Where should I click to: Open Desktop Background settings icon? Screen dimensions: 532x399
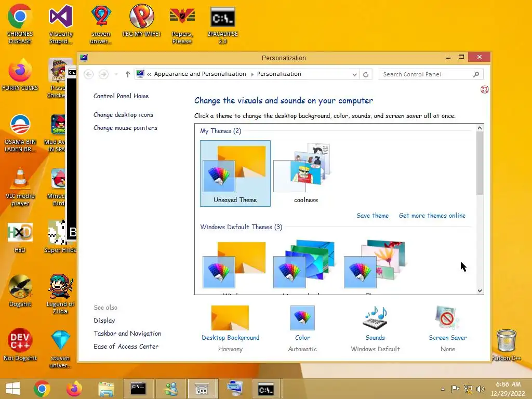click(x=230, y=318)
